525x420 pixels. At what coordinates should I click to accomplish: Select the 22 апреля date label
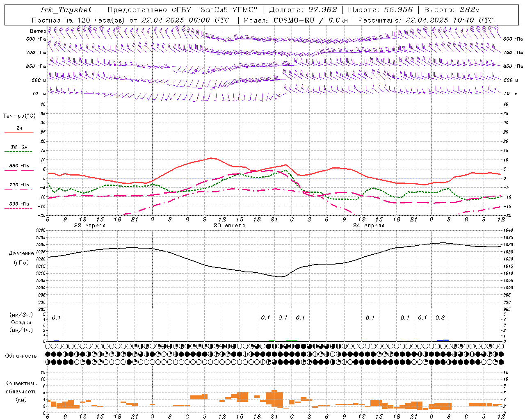89,226
